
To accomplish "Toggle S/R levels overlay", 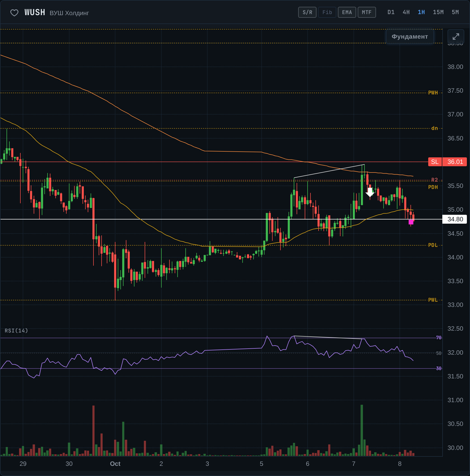I will tap(307, 12).
